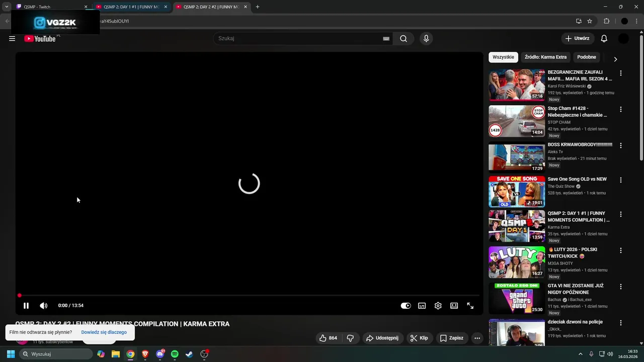Start voice search with microphone

point(426,39)
